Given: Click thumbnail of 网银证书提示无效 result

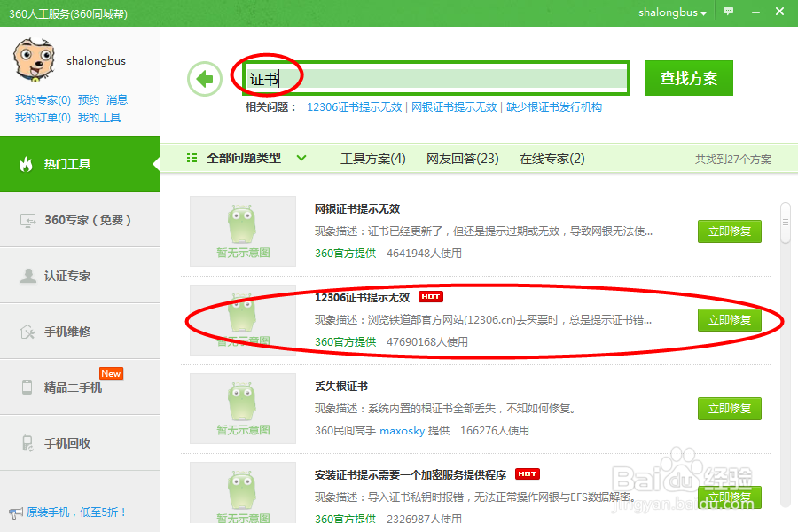Looking at the screenshot, I should pyautogui.click(x=243, y=231).
